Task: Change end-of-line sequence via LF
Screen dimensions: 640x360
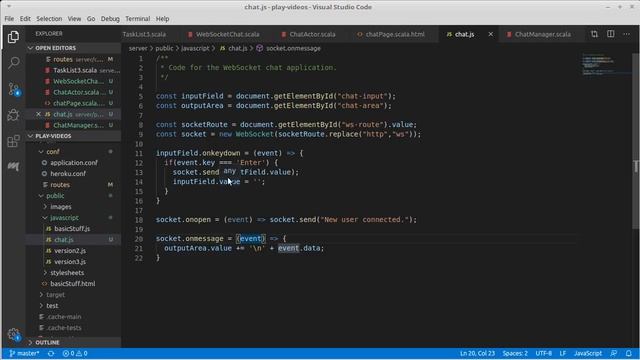Action: (x=563, y=353)
